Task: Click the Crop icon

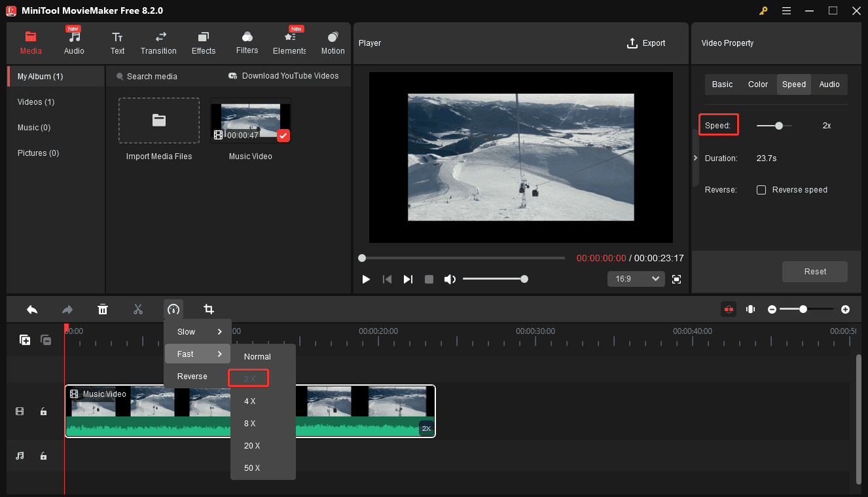Action: [209, 309]
